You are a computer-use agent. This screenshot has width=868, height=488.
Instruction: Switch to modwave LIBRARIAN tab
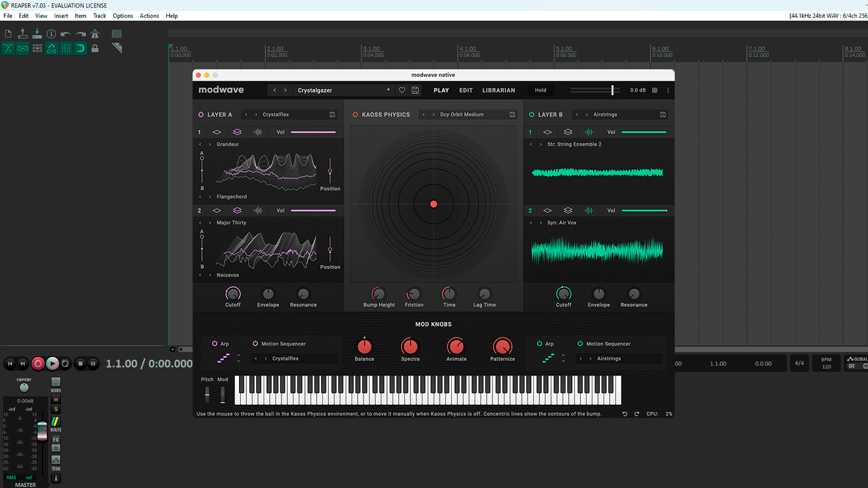click(499, 90)
